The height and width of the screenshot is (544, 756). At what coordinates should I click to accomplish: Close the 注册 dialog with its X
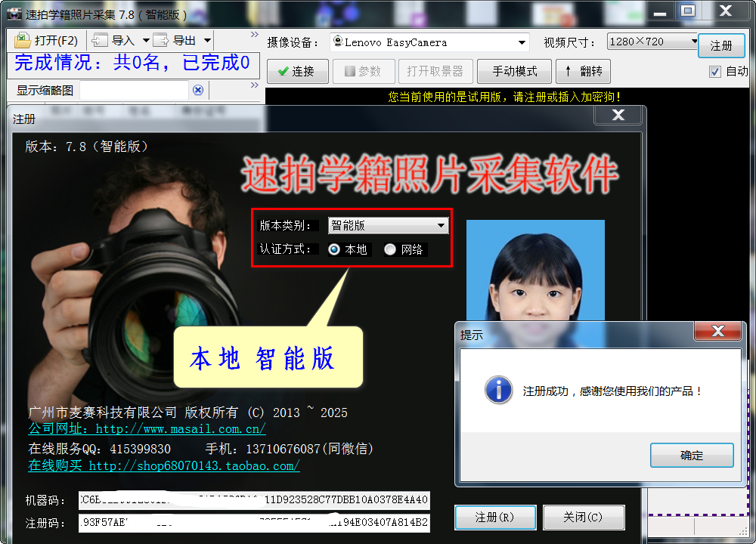(x=618, y=115)
